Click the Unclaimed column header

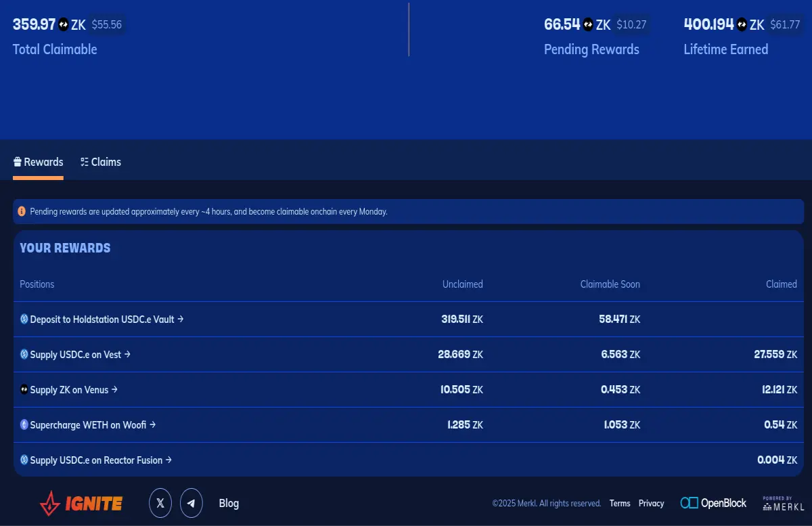point(463,284)
